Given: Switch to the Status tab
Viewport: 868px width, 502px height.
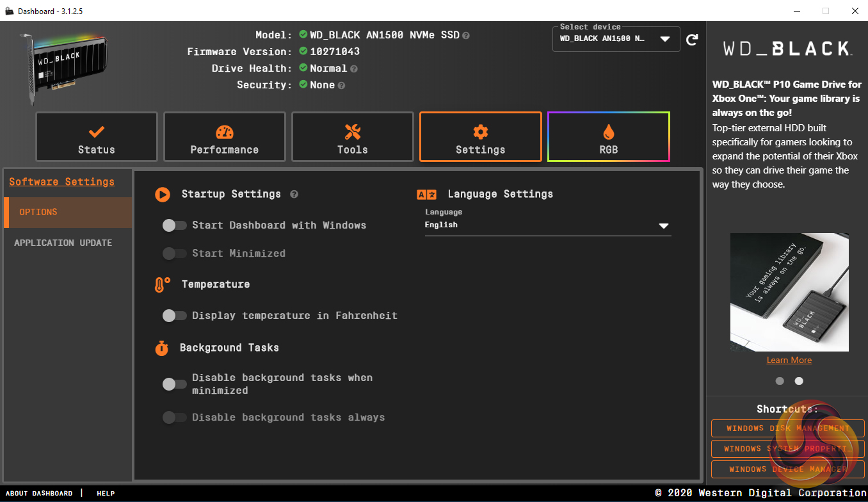Looking at the screenshot, I should pyautogui.click(x=97, y=137).
